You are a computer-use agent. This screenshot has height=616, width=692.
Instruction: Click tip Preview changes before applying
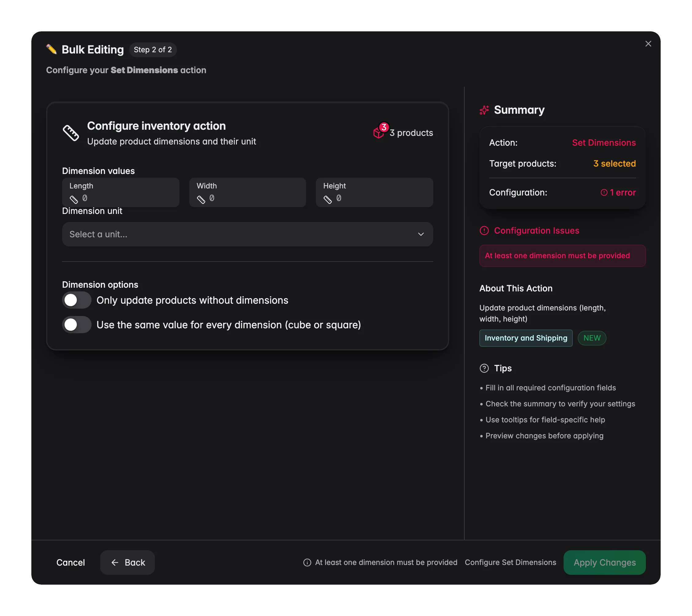(x=545, y=436)
